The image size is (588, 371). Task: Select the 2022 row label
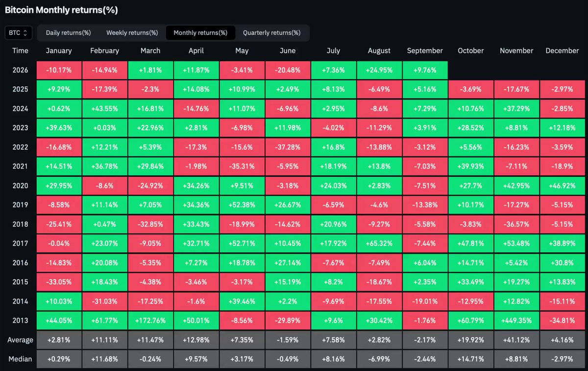[x=21, y=147]
